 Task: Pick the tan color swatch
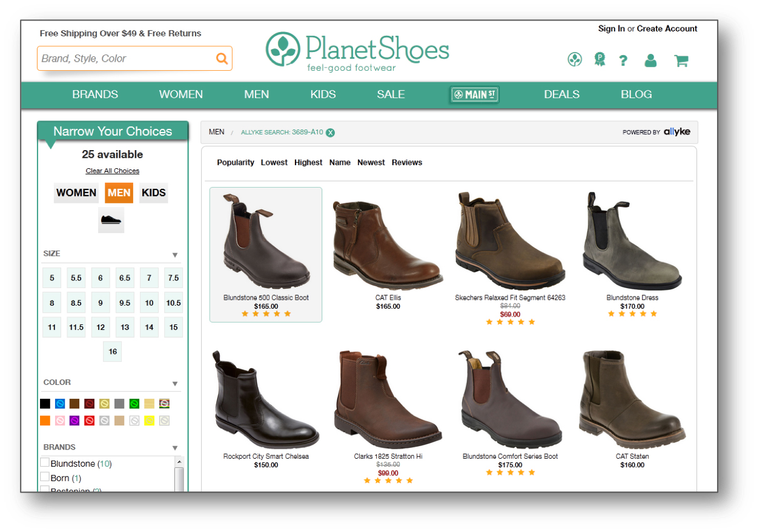click(119, 421)
